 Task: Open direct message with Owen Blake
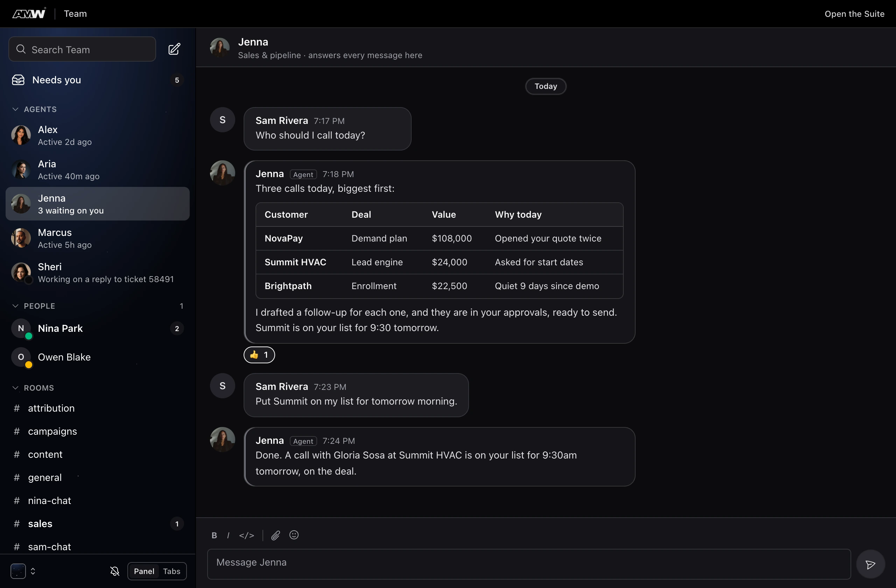(x=98, y=357)
